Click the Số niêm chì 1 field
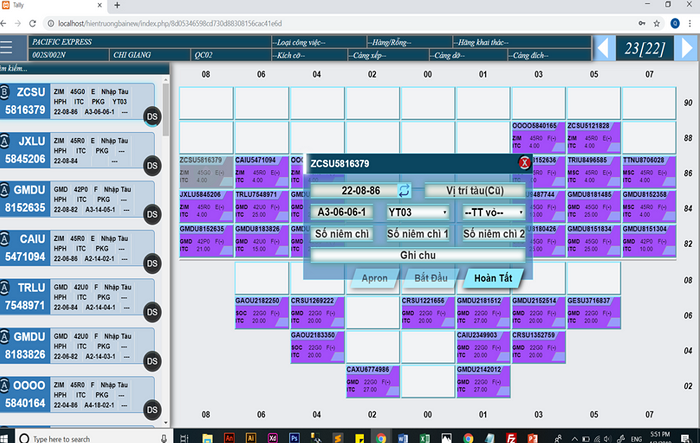 418,234
